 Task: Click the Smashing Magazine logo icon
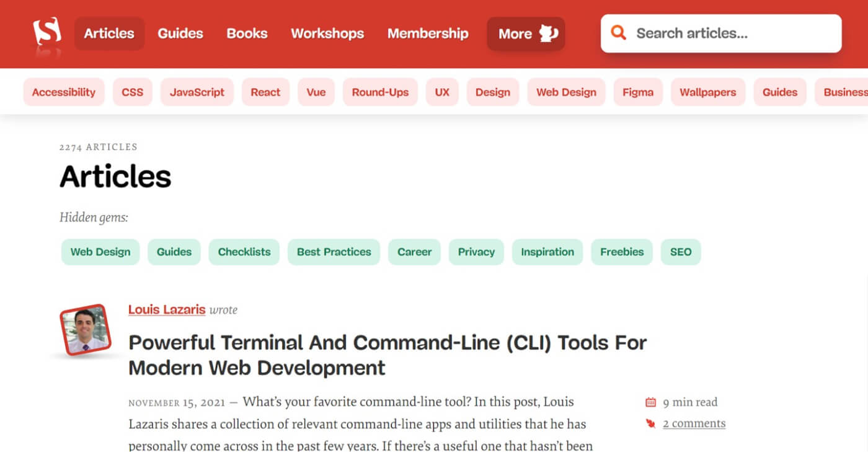pyautogui.click(x=47, y=31)
